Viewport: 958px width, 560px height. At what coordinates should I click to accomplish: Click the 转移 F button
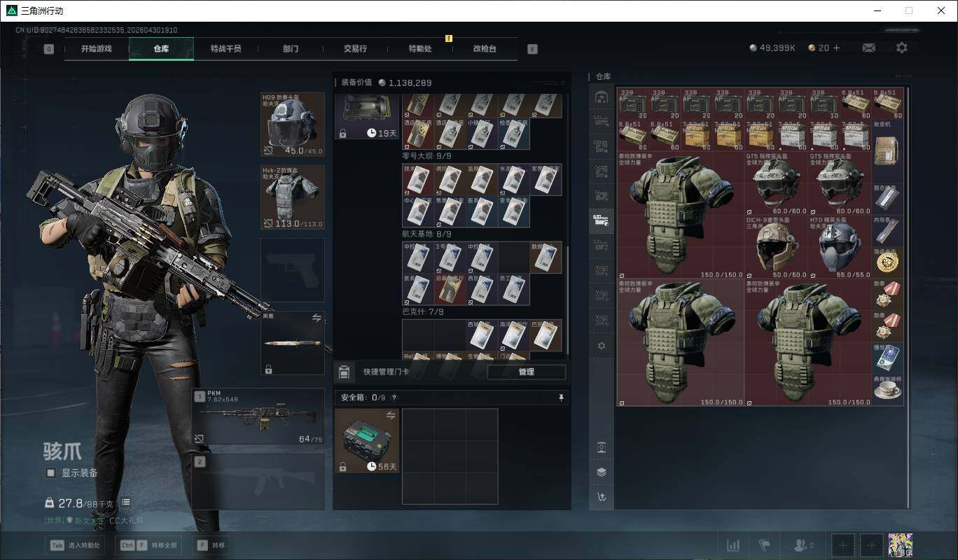(x=211, y=545)
